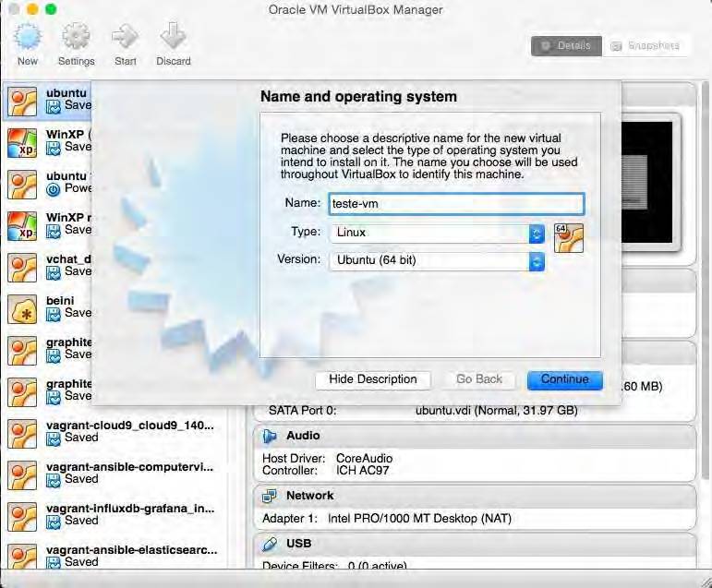The height and width of the screenshot is (588, 712).
Task: Click the Name field containing teste-vm
Action: pyautogui.click(x=456, y=204)
